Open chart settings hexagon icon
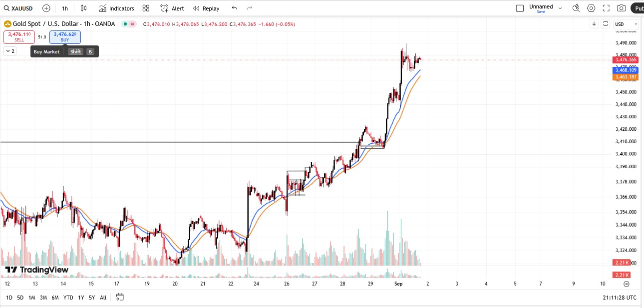Image resolution: width=644 pixels, height=308 pixels. (591, 8)
